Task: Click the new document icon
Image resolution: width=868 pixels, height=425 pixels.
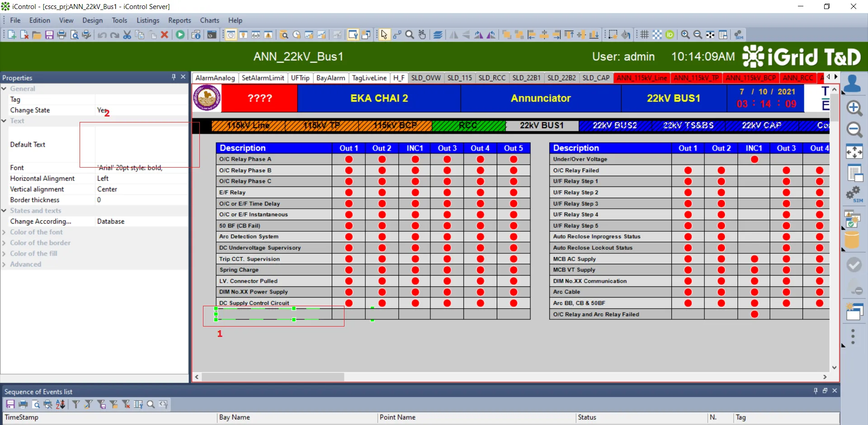Action: tap(12, 35)
